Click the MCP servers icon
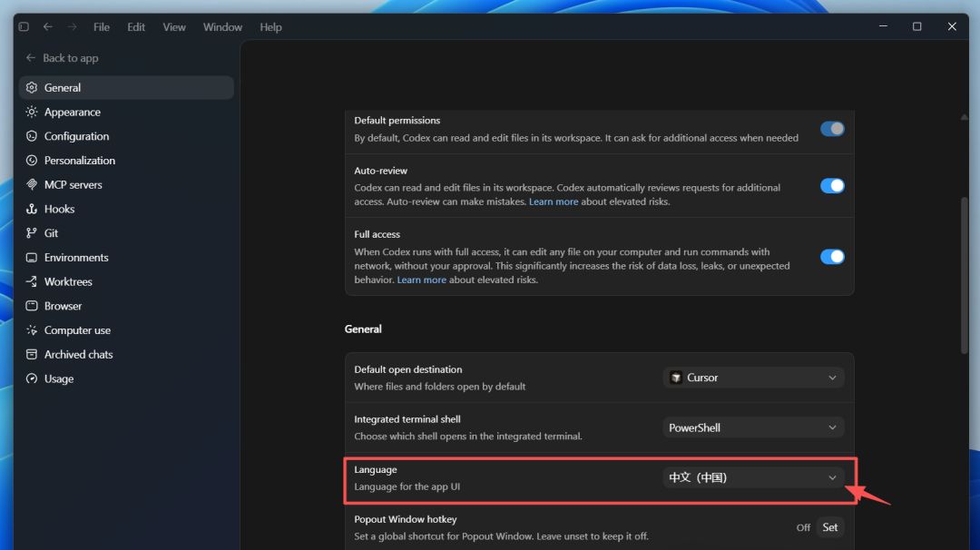The image size is (980, 550). (32, 184)
